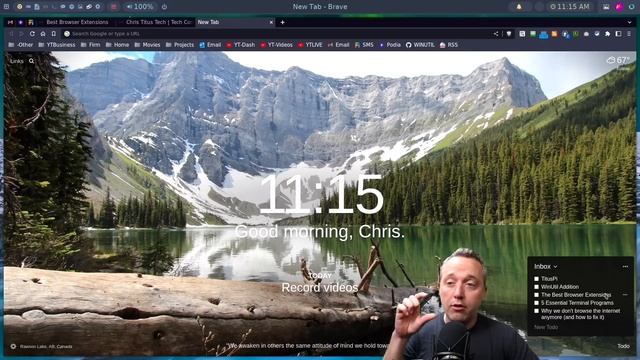
Task: Expand the Inbox list dropdown
Action: point(546,267)
